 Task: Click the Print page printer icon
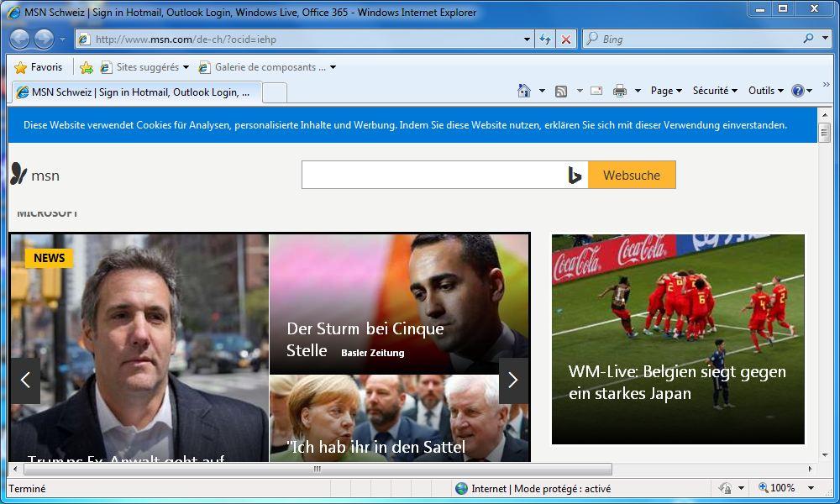pos(620,91)
